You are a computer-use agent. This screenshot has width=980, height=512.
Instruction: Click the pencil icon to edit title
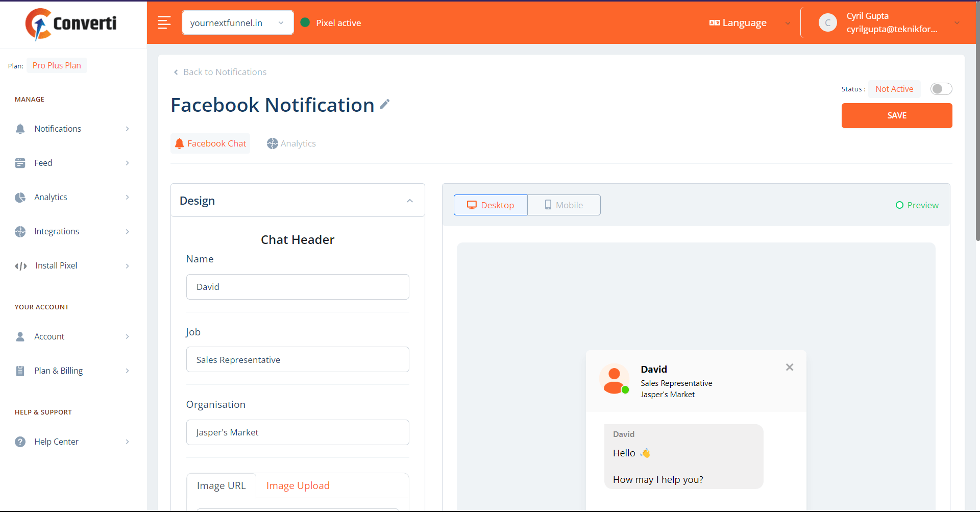pos(384,105)
